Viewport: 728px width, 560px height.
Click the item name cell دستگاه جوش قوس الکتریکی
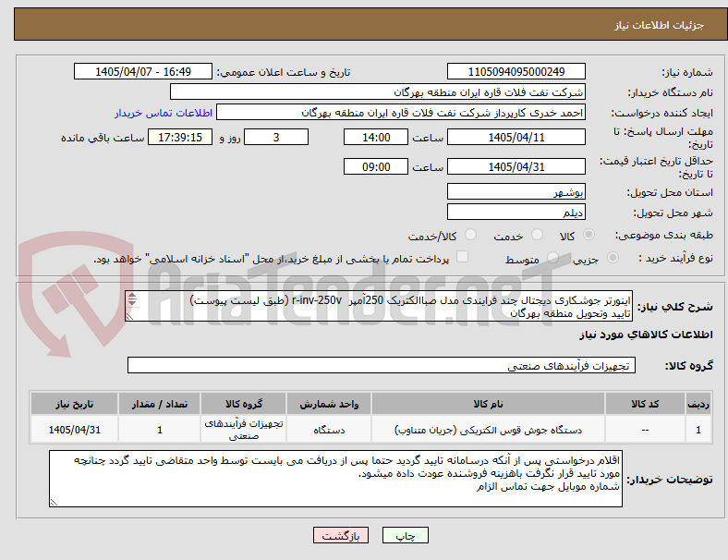[x=488, y=430]
